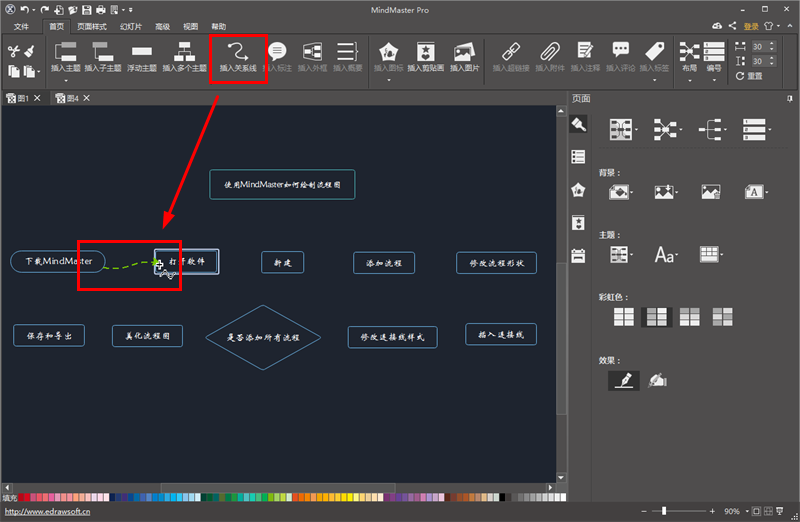Pick the red swatch in fill color palette
Image resolution: width=800 pixels, height=522 pixels.
click(x=25, y=497)
